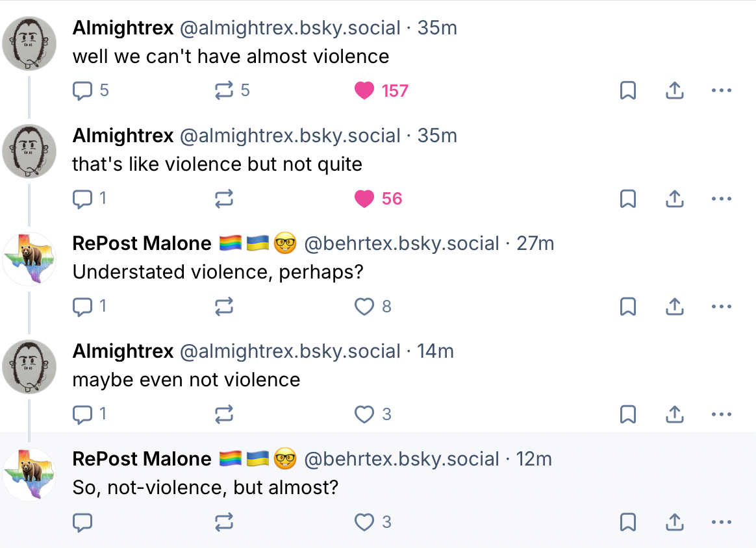The height and width of the screenshot is (548, 756).
Task: Click RePost Malone's Texas bear avatar on last post
Action: click(x=30, y=475)
